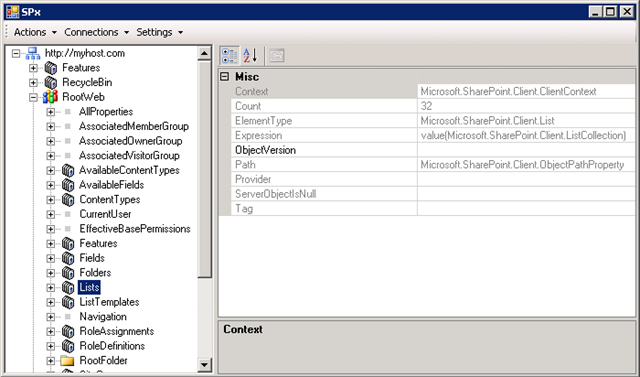
Task: Expand the ListTemplates tree node
Action: pos(50,302)
